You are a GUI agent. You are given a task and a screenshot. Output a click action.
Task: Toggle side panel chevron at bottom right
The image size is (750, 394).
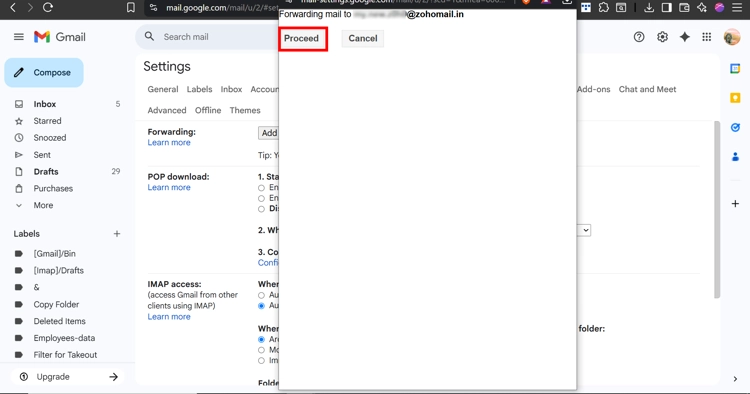735,379
